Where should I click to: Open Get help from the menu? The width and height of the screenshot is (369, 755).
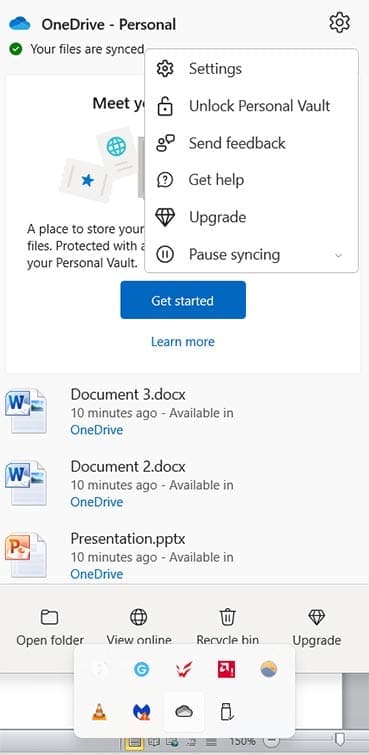pos(251,180)
